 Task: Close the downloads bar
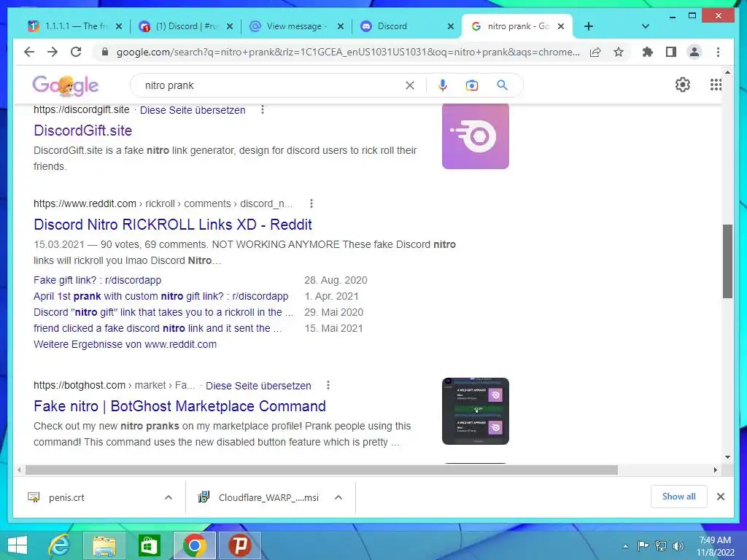(x=721, y=497)
